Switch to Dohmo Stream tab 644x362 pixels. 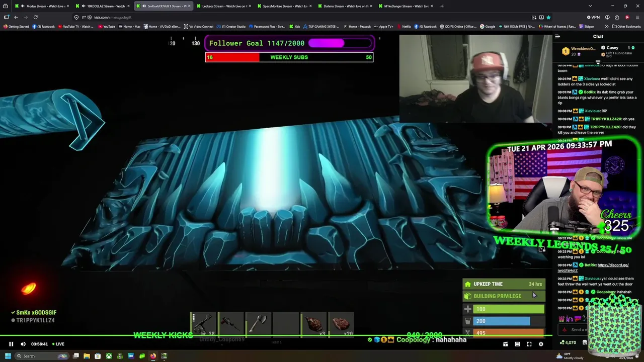(344, 6)
